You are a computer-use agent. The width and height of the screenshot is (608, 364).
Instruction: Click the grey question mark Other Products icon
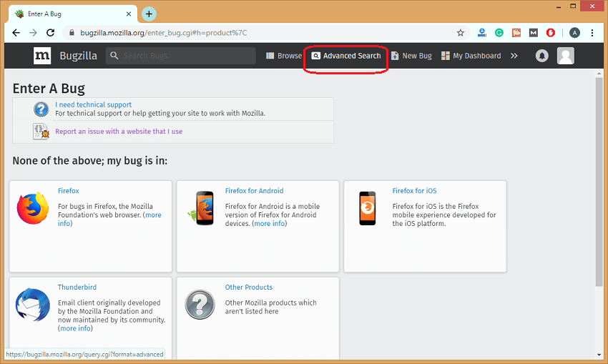click(200, 305)
